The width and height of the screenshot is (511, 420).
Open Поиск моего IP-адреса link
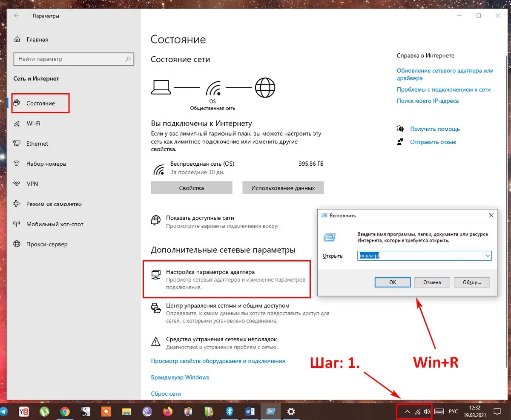click(428, 101)
